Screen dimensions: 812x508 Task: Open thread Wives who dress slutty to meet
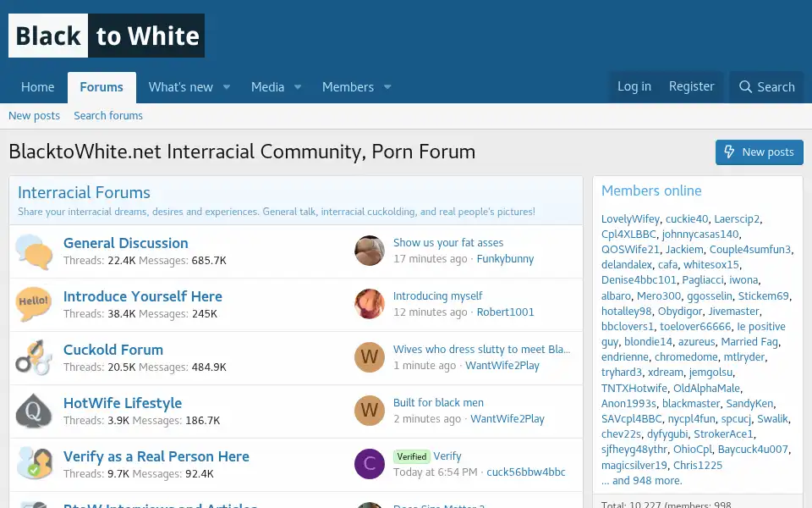(x=481, y=350)
